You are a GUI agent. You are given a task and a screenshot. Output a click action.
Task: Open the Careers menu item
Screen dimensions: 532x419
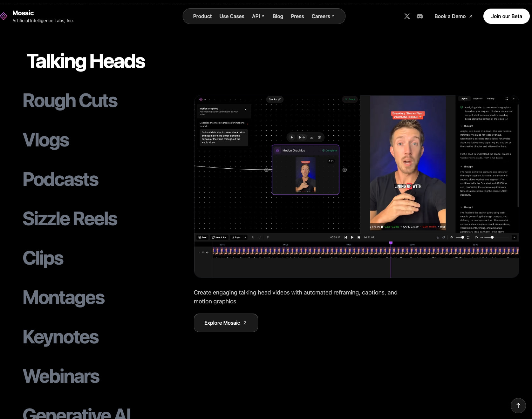click(323, 16)
